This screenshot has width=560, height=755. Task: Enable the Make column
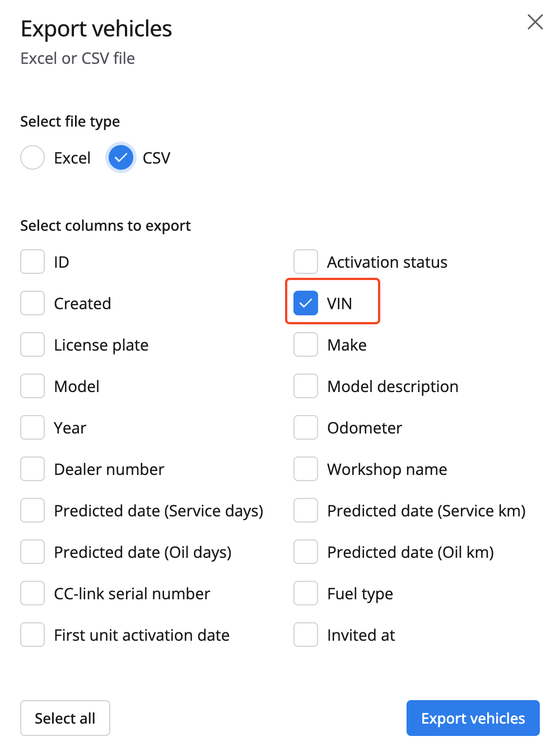click(306, 345)
